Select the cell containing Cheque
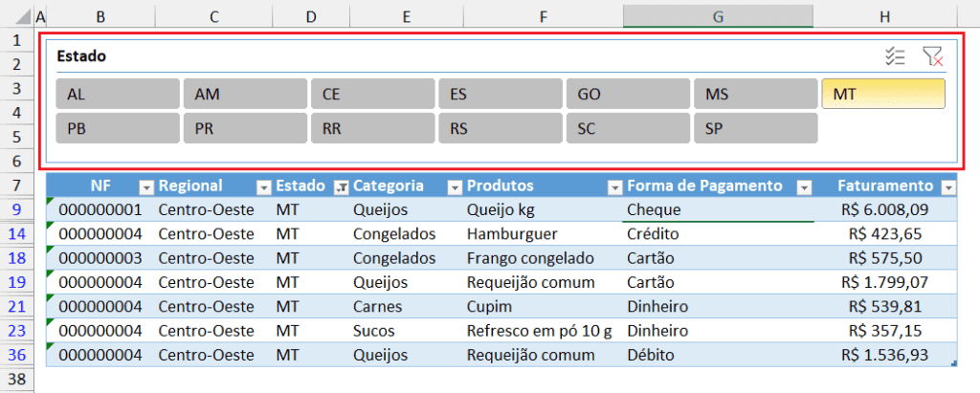 [718, 209]
